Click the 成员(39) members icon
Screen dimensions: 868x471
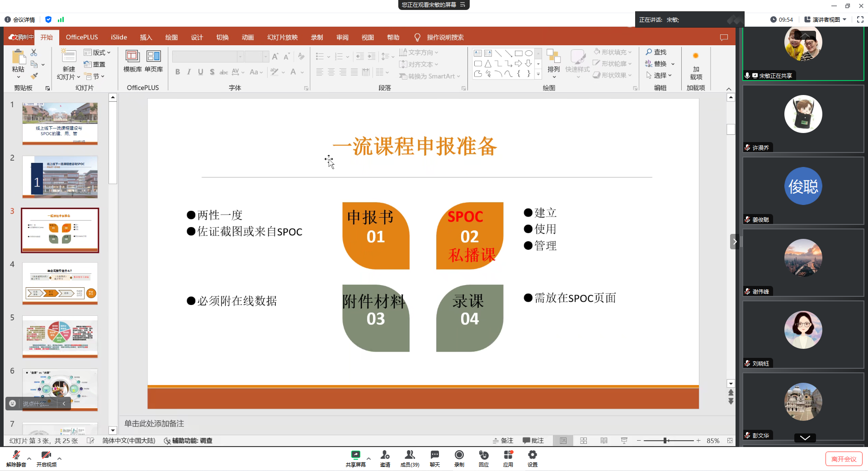(410, 458)
